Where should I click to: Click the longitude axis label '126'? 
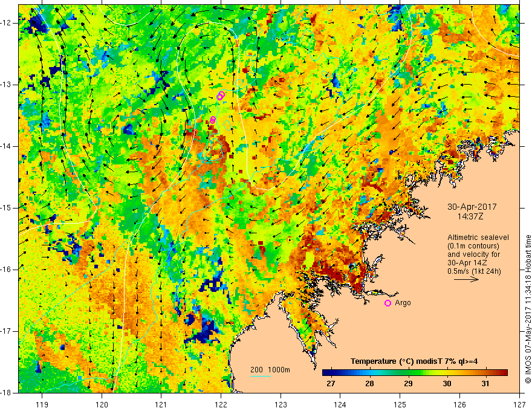459,404
